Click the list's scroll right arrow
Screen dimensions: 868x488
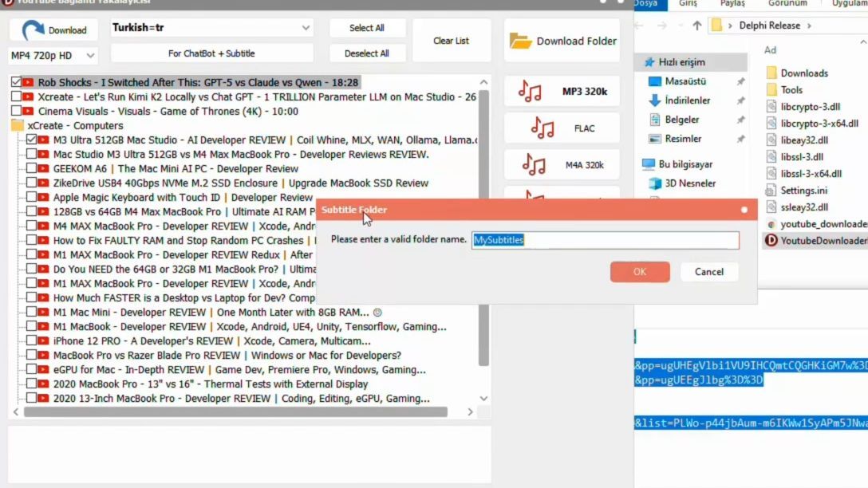click(470, 412)
